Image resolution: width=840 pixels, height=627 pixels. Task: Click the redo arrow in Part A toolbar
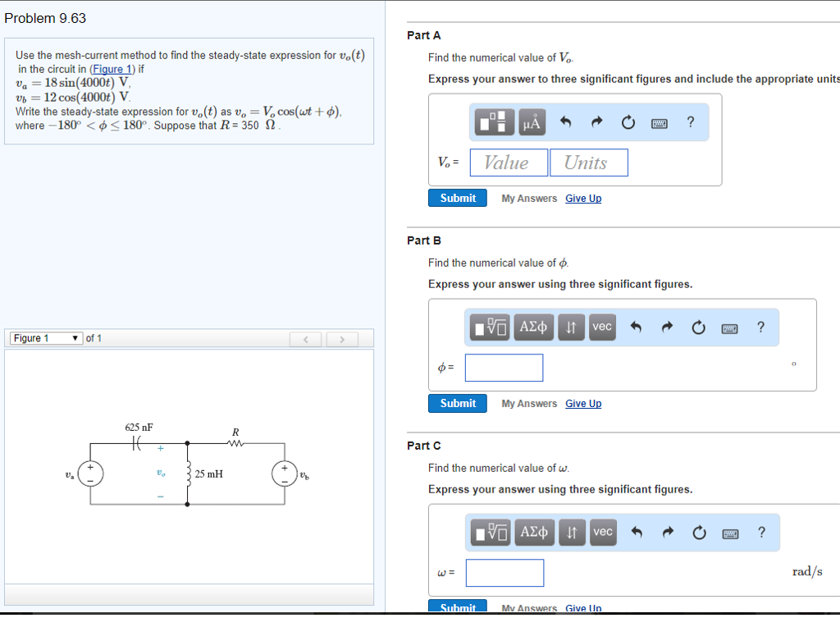[596, 121]
